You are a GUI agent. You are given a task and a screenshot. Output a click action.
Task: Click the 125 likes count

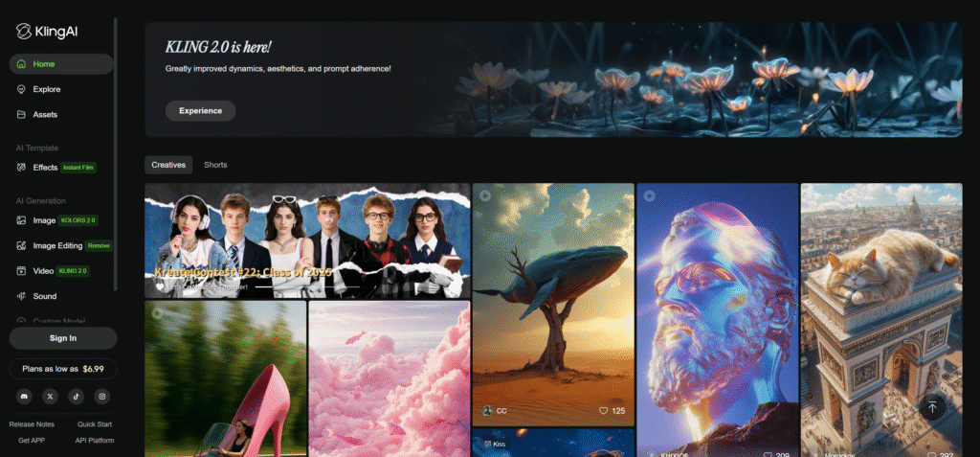[618, 411]
